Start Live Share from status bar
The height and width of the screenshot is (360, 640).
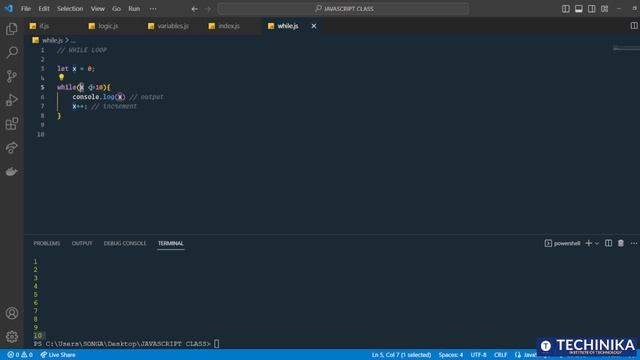[58, 355]
